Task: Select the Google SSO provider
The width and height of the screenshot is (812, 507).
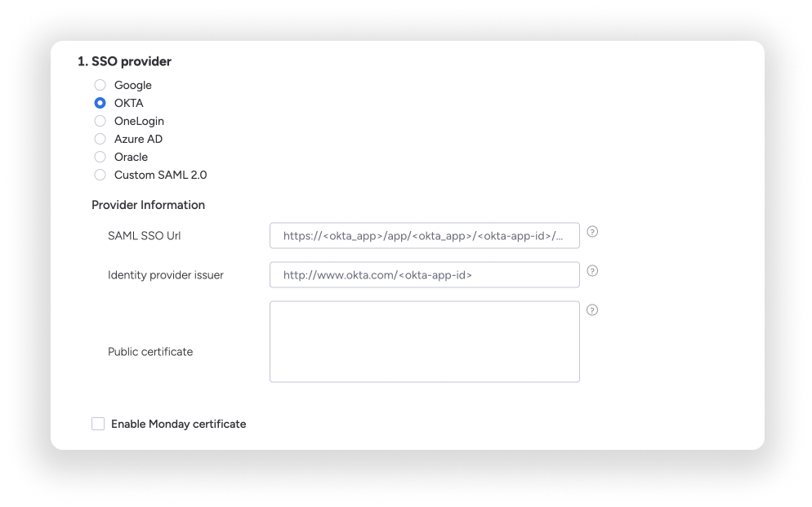Action: 100,85
